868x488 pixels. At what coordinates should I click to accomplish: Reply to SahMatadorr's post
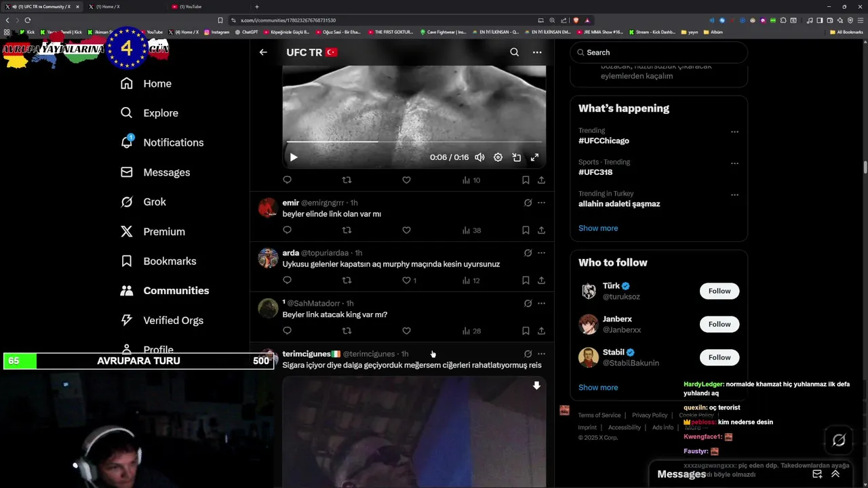pyautogui.click(x=287, y=331)
